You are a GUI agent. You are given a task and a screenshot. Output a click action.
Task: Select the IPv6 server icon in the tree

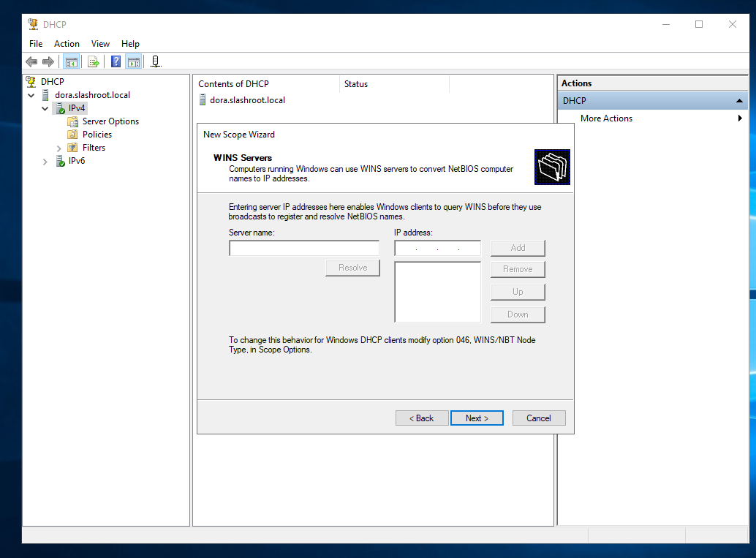tap(60, 161)
